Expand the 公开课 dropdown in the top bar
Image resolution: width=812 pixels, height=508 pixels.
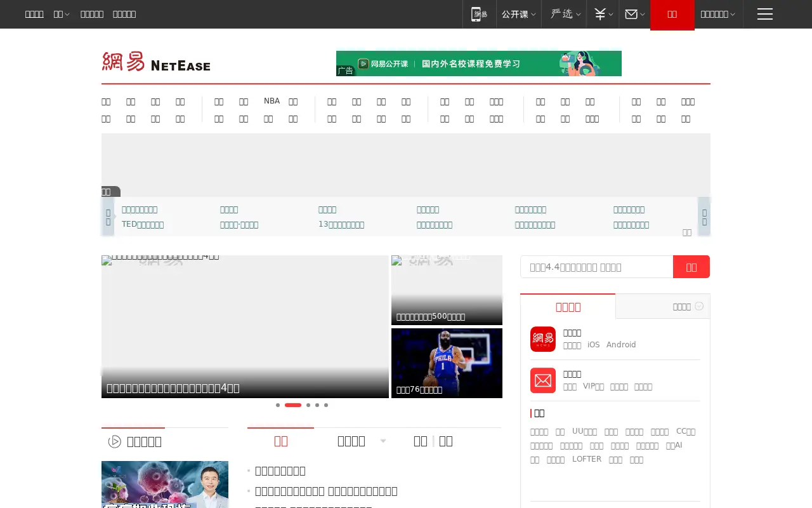pyautogui.click(x=519, y=14)
